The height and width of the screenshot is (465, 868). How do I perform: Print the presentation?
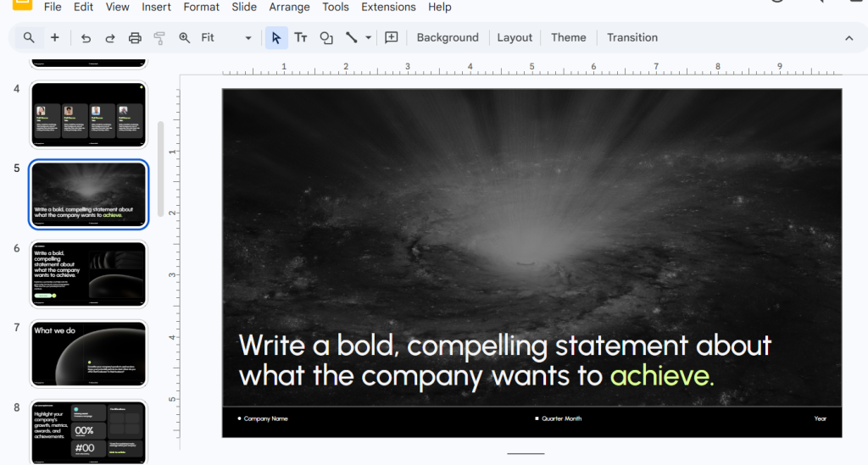click(x=135, y=37)
